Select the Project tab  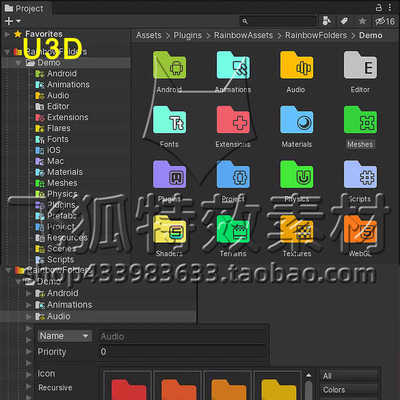24,8
